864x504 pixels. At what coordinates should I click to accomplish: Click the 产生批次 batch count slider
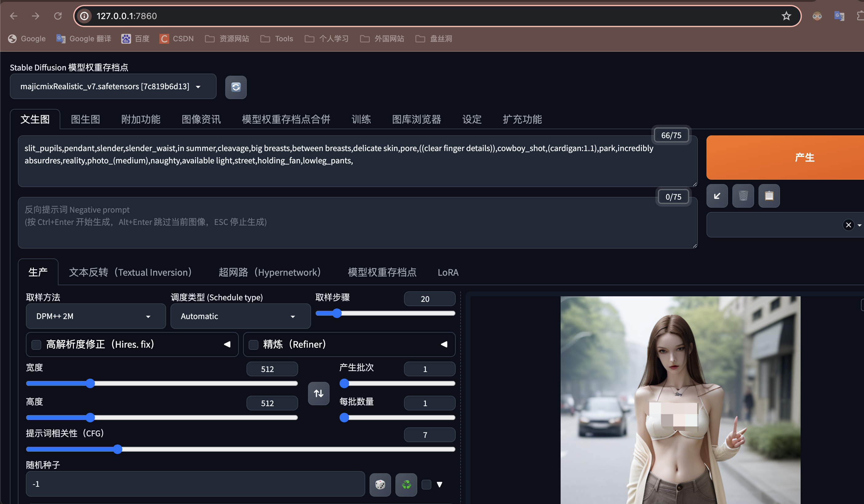397,383
